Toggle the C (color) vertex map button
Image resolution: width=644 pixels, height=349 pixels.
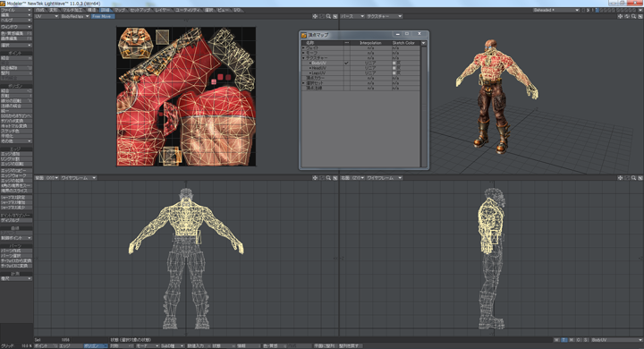(579, 340)
